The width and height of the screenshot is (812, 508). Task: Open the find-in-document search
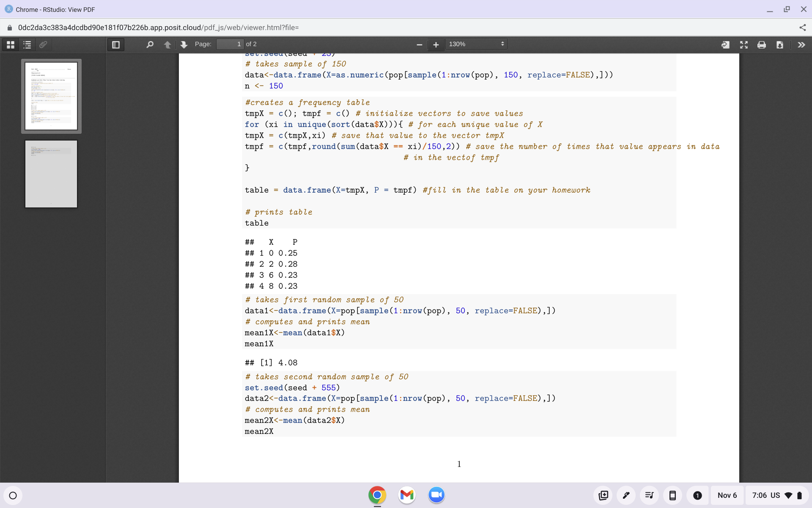(x=150, y=44)
